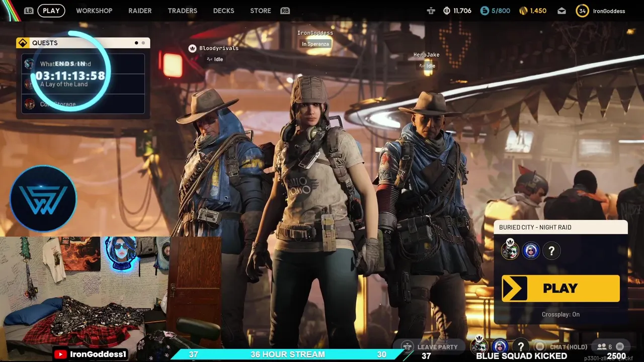Screen dimensions: 644x362
Task: Click the yellow Quests header icon
Action: (22, 43)
